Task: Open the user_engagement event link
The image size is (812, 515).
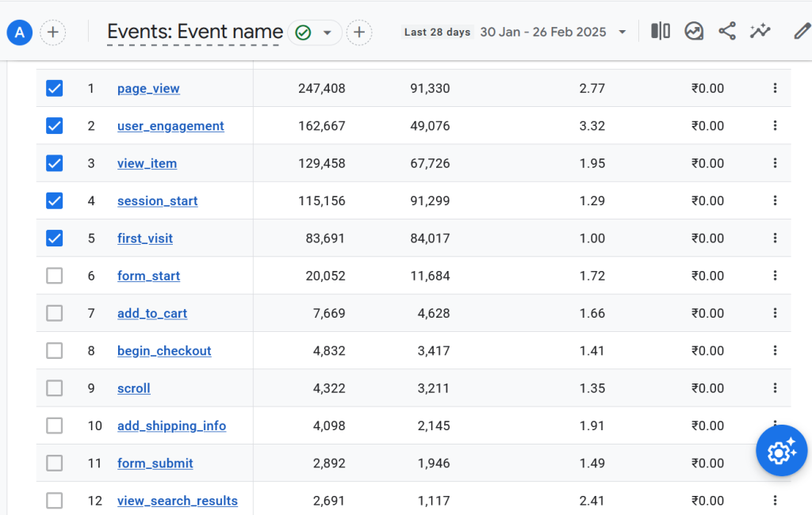Action: pos(170,126)
